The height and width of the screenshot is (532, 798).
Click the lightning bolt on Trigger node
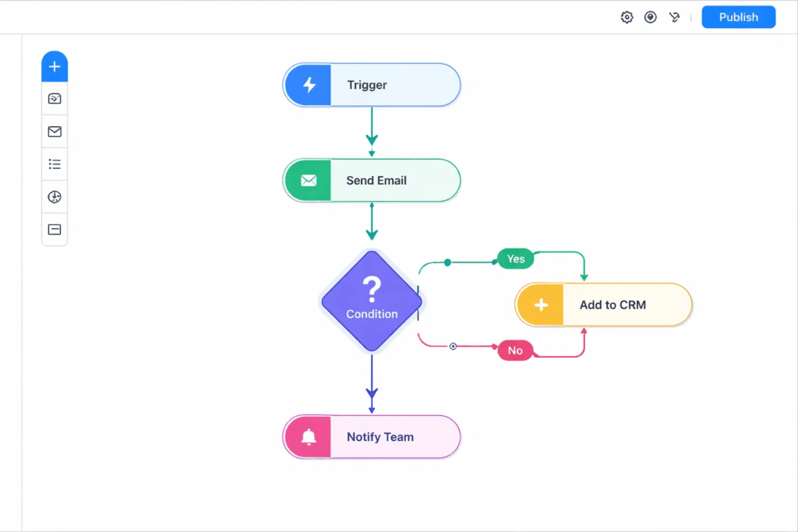(x=307, y=85)
